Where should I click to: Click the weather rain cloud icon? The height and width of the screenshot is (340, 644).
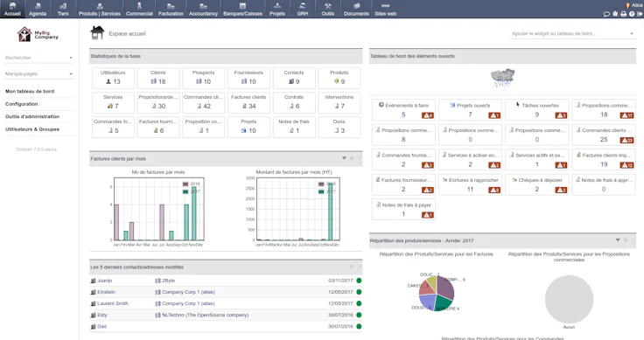[x=502, y=79]
